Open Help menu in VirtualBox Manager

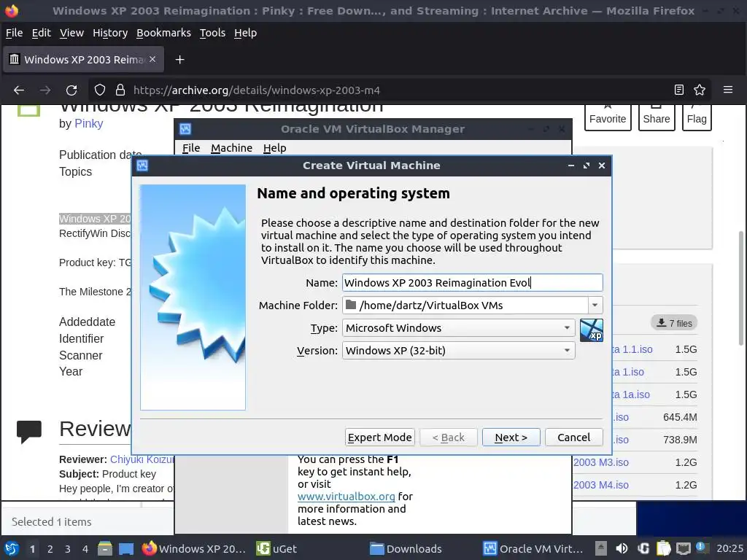(274, 148)
